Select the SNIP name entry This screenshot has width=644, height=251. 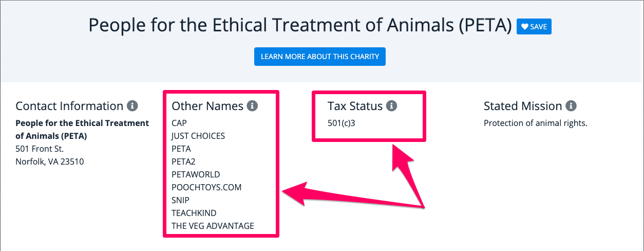pyautogui.click(x=180, y=200)
